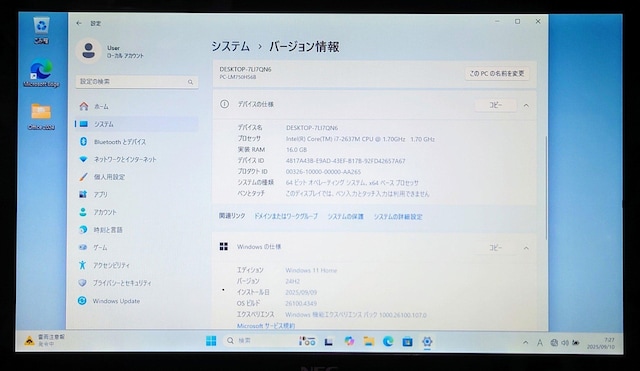Screen dimensions: 640x371
Task: Copy device specifications with コピー button
Action: (x=496, y=105)
